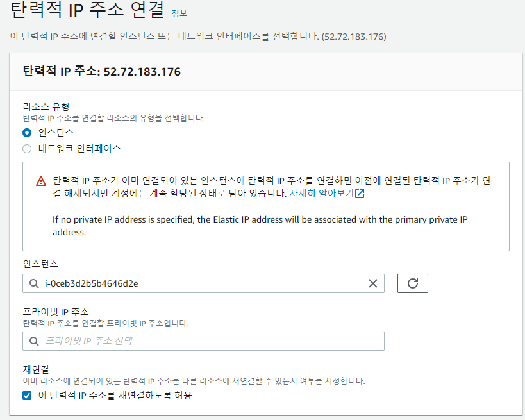525x420 pixels.
Task: Click the instance search magnifier icon
Action: click(34, 283)
